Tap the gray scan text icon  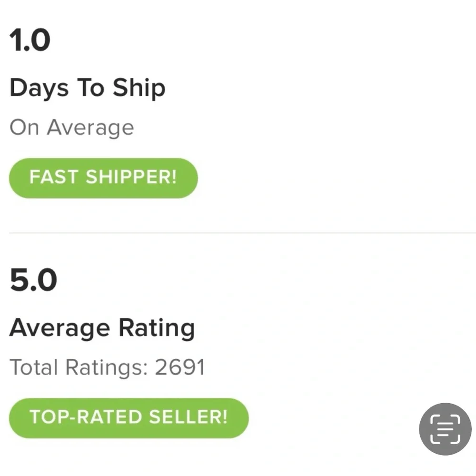click(x=445, y=429)
